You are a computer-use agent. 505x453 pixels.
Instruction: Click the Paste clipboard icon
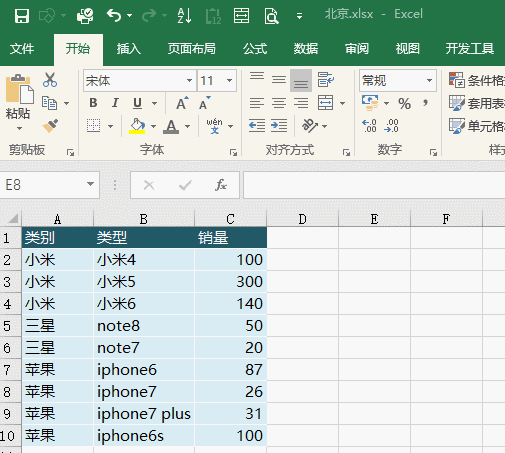pos(19,89)
